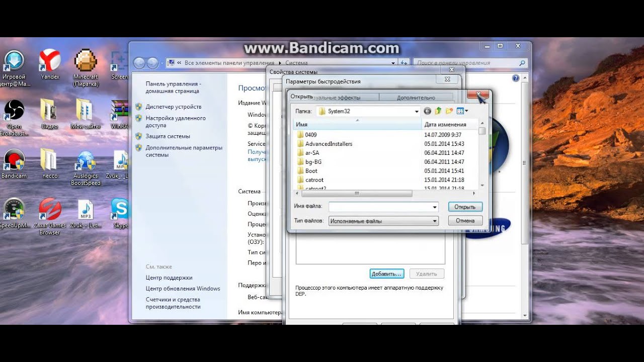Go back to previous folder in Open dialog
644x362 pixels.
tap(428, 111)
